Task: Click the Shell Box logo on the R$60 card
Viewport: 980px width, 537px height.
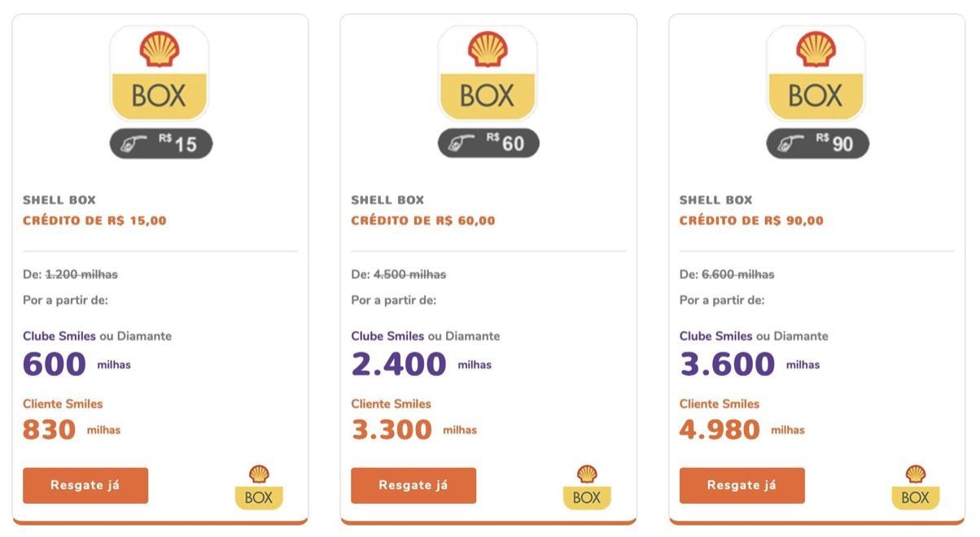Action: coord(488,73)
